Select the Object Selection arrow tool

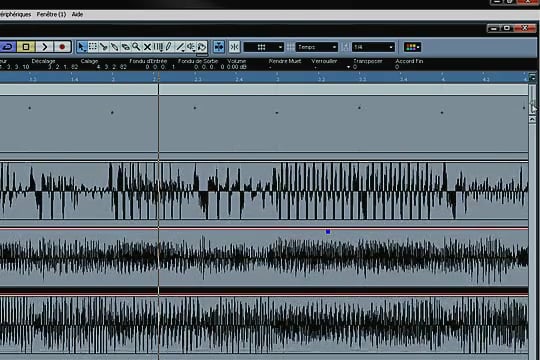tap(82, 47)
